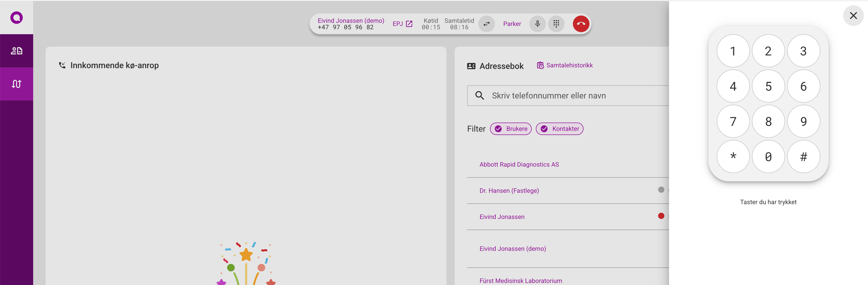Toggle the Kontakter filter chip
The height and width of the screenshot is (285, 868).
(559, 129)
